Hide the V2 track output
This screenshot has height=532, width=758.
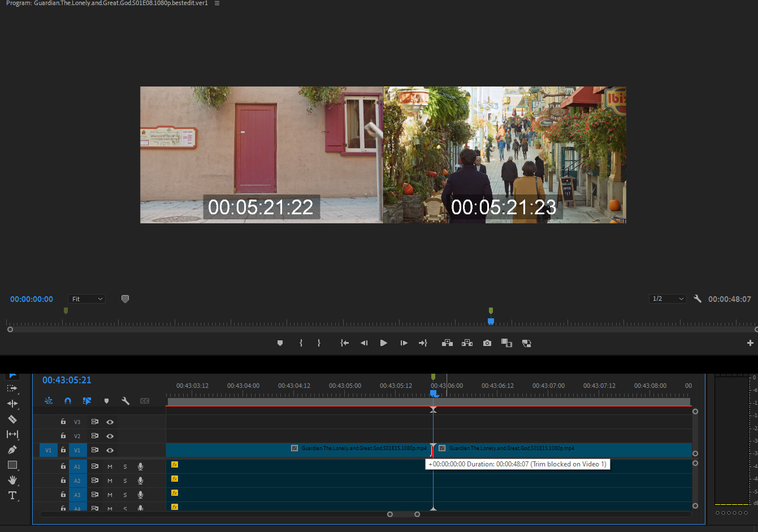(x=110, y=436)
